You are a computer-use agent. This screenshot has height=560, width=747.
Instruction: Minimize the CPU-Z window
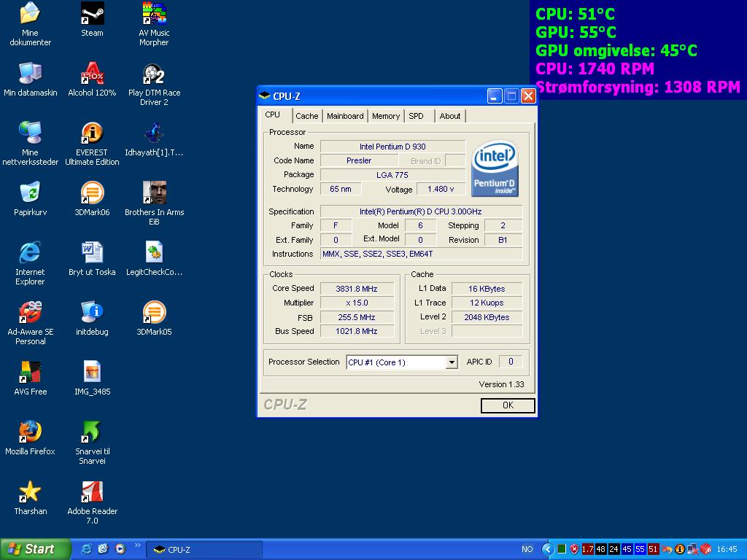[495, 96]
